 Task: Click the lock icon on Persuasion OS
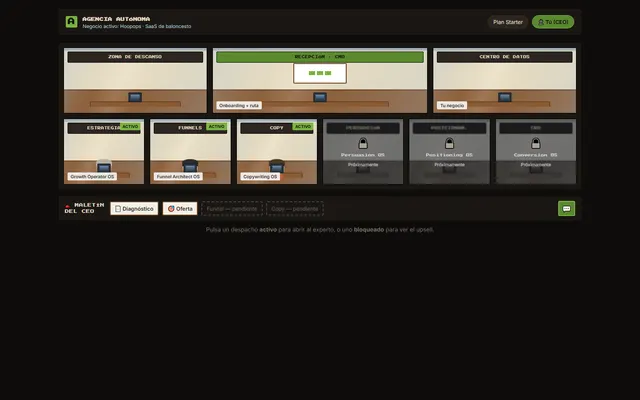[363, 143]
